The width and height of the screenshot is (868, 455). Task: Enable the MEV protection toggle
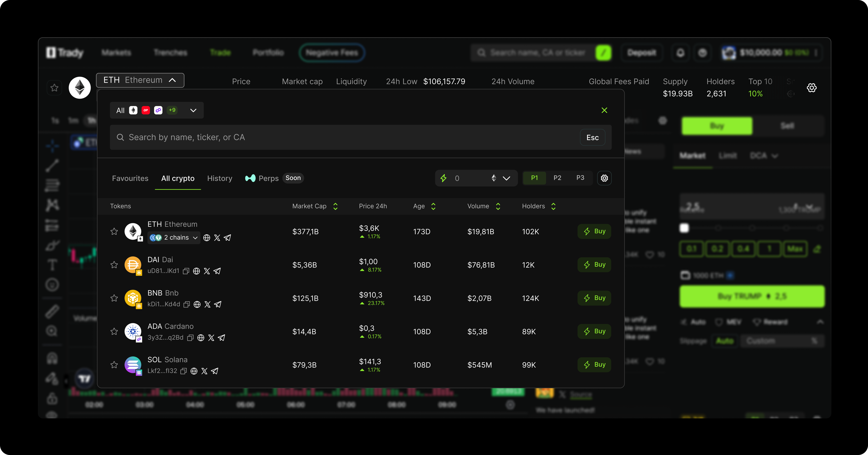tap(728, 322)
